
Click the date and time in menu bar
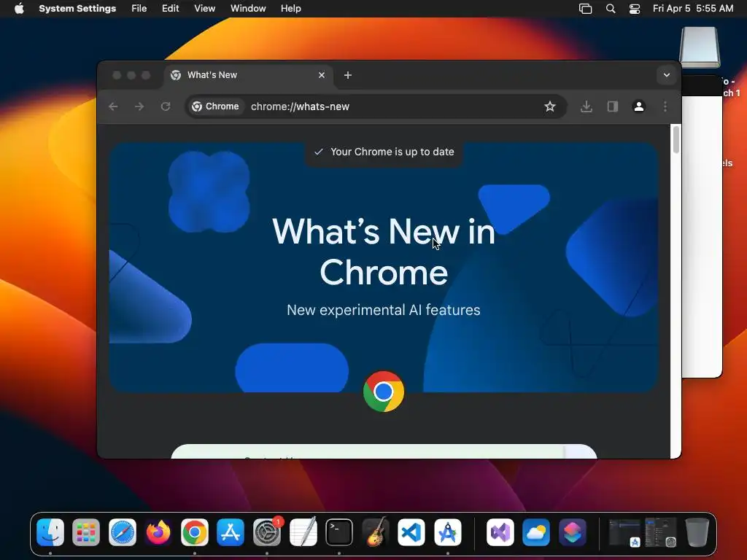(x=693, y=9)
